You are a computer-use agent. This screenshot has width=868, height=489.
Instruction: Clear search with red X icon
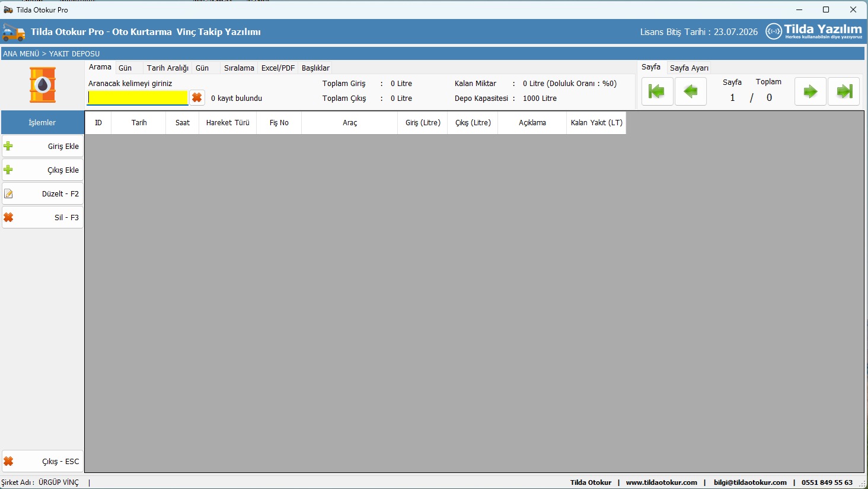(x=197, y=98)
